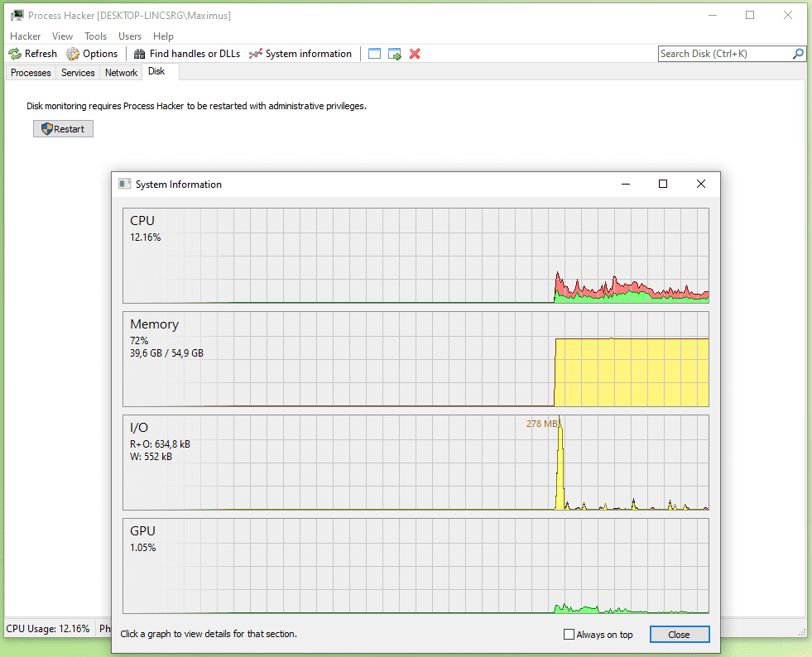Open the View menu
The height and width of the screenshot is (657, 812).
point(62,36)
